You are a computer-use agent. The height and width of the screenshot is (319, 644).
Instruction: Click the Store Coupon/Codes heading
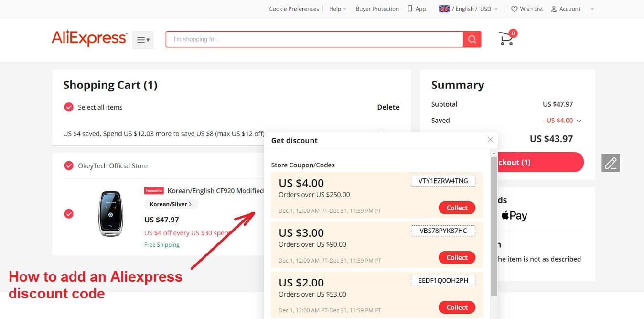click(x=303, y=165)
